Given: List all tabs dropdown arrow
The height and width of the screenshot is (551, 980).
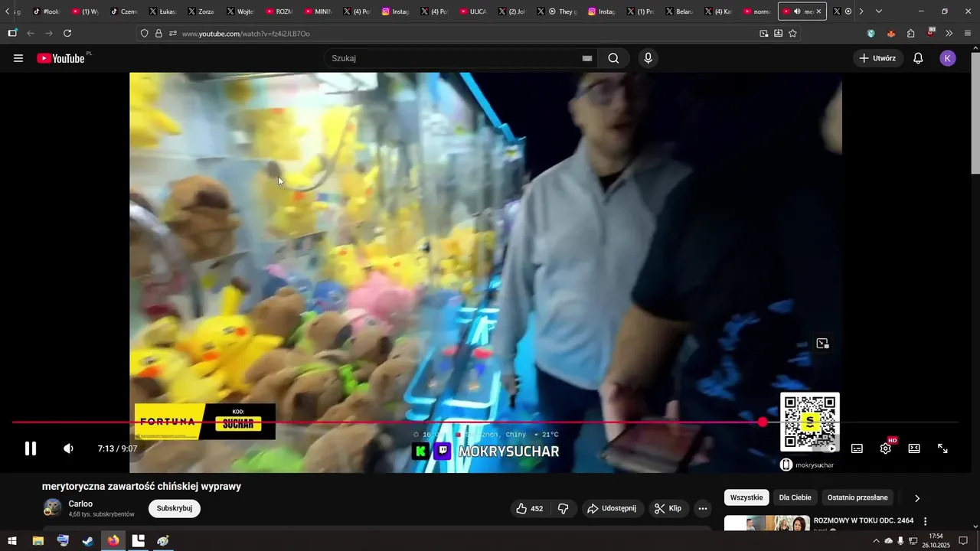Looking at the screenshot, I should click(879, 11).
